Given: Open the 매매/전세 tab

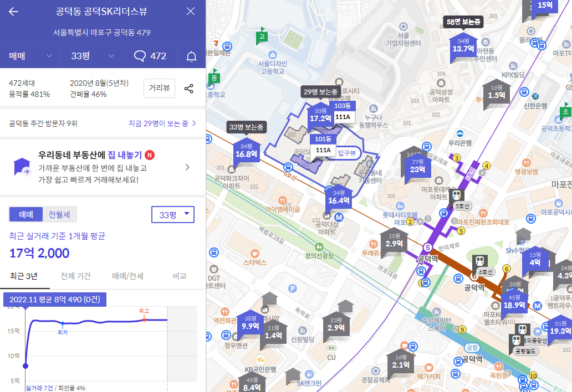Looking at the screenshot, I should (x=127, y=276).
